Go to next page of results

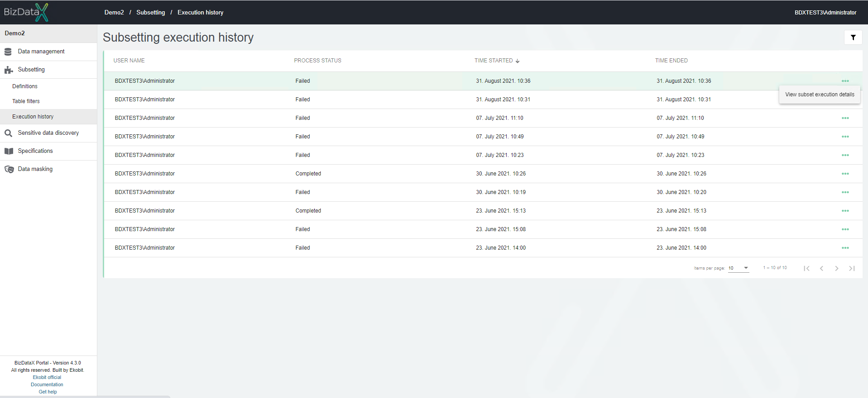tap(837, 268)
